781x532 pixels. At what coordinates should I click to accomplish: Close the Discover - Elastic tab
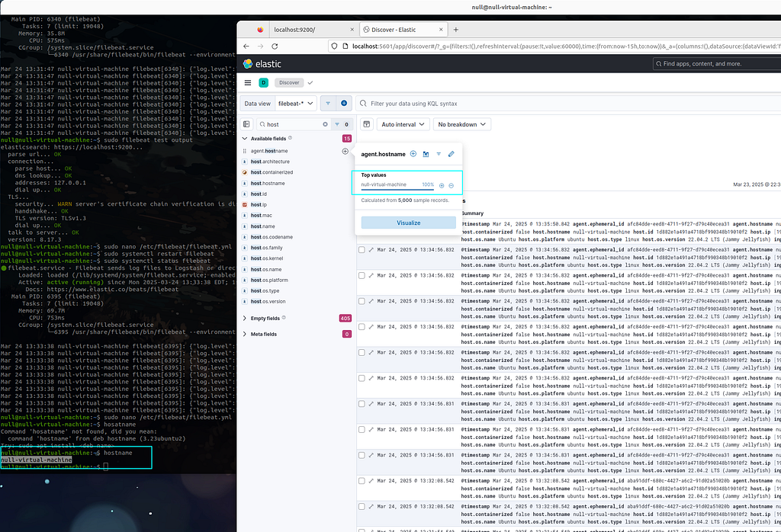[441, 30]
